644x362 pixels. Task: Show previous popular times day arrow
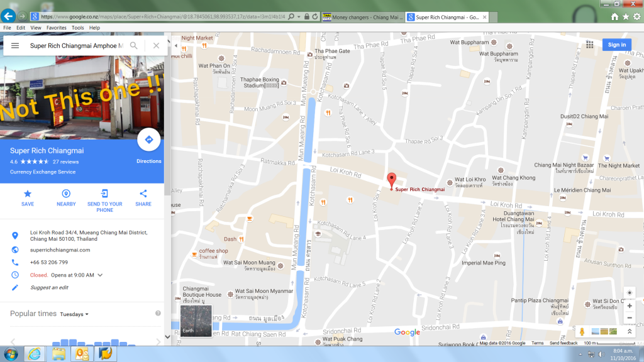(13, 341)
